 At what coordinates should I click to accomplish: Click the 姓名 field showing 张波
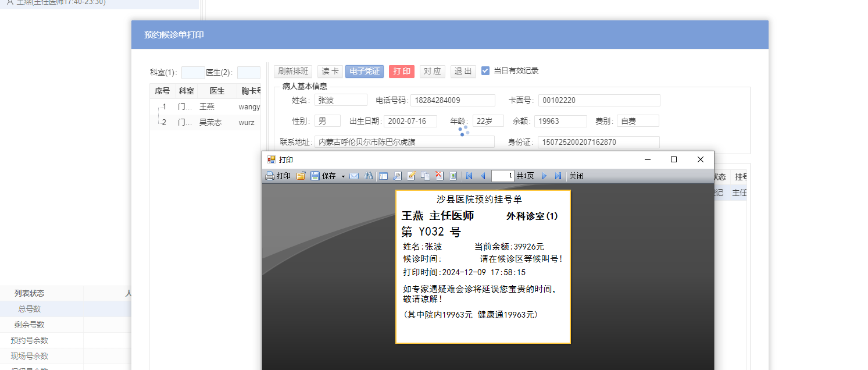click(341, 100)
